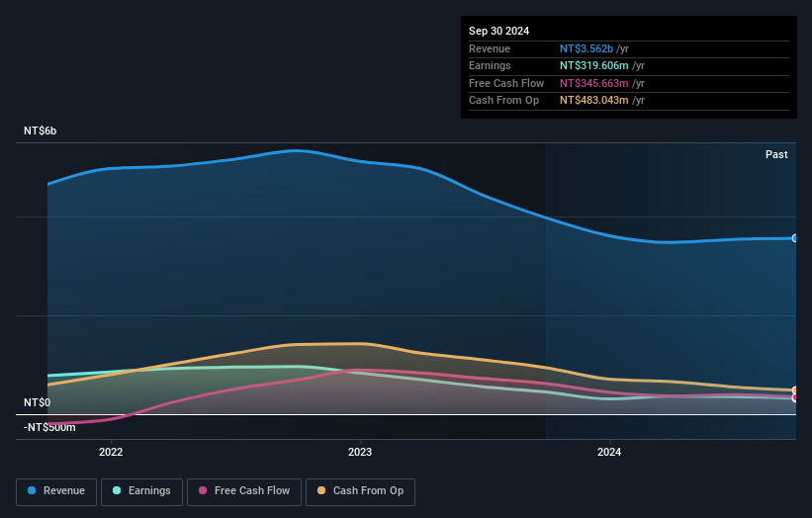The height and width of the screenshot is (518, 812).
Task: Click the orange Cash From Op legend dot
Action: [x=321, y=490]
